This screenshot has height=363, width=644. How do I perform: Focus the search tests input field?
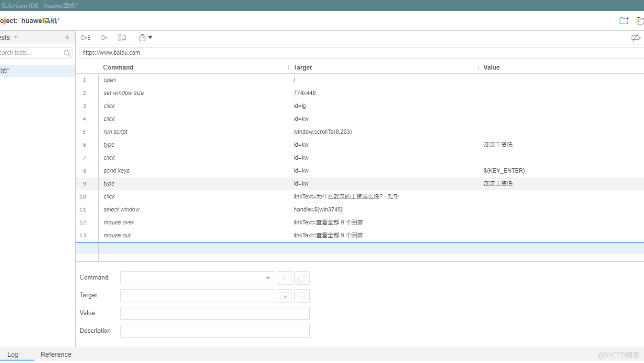31,53
